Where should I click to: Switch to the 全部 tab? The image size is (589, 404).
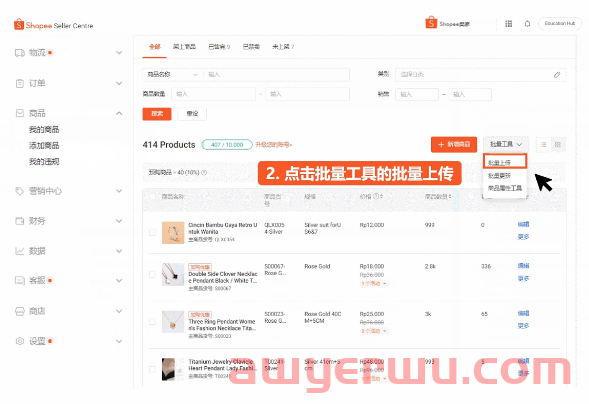[x=154, y=47]
